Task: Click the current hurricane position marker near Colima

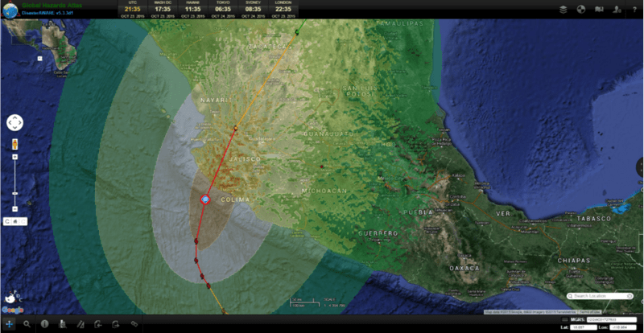Action: [205, 199]
